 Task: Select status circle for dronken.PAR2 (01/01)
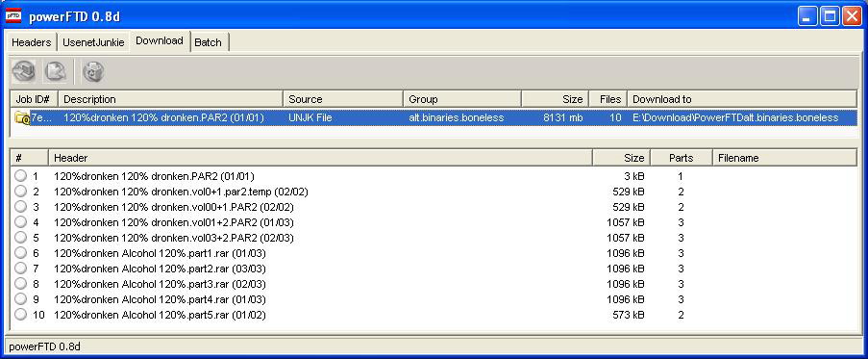click(20, 176)
